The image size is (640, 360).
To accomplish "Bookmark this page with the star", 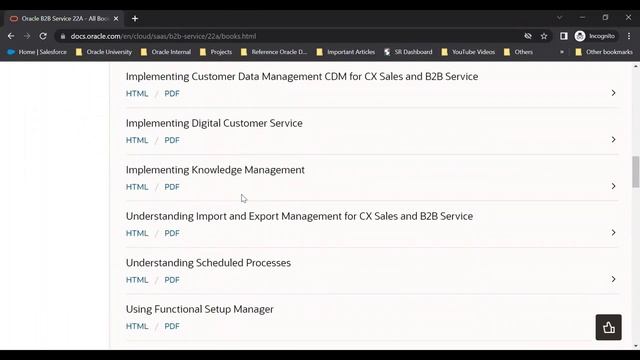I will (x=544, y=36).
